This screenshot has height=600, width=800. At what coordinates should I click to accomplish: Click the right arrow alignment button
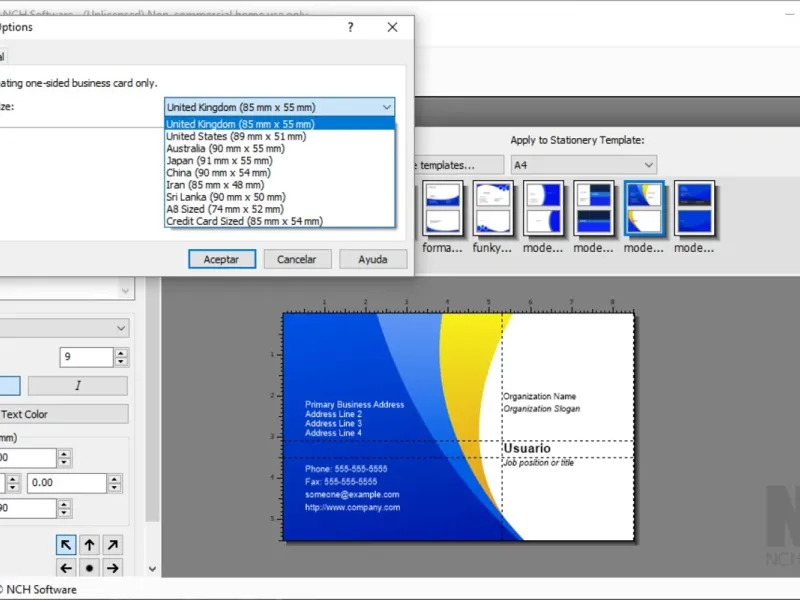113,568
